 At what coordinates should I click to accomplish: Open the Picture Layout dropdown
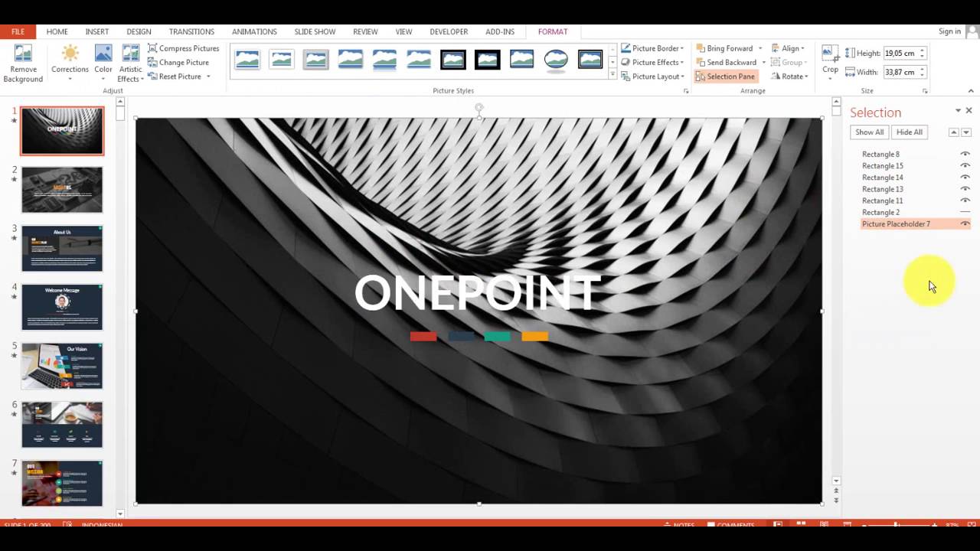pyautogui.click(x=652, y=77)
